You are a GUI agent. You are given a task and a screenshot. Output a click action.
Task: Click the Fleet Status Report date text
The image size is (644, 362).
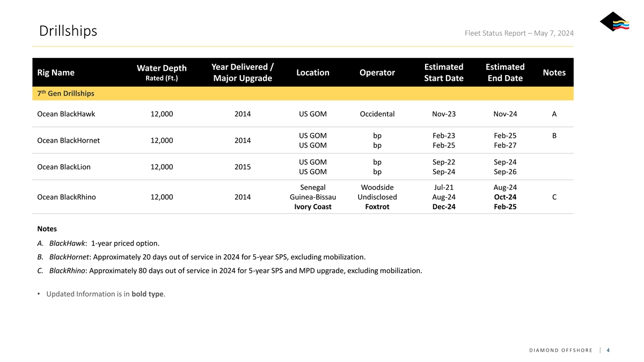pos(518,33)
